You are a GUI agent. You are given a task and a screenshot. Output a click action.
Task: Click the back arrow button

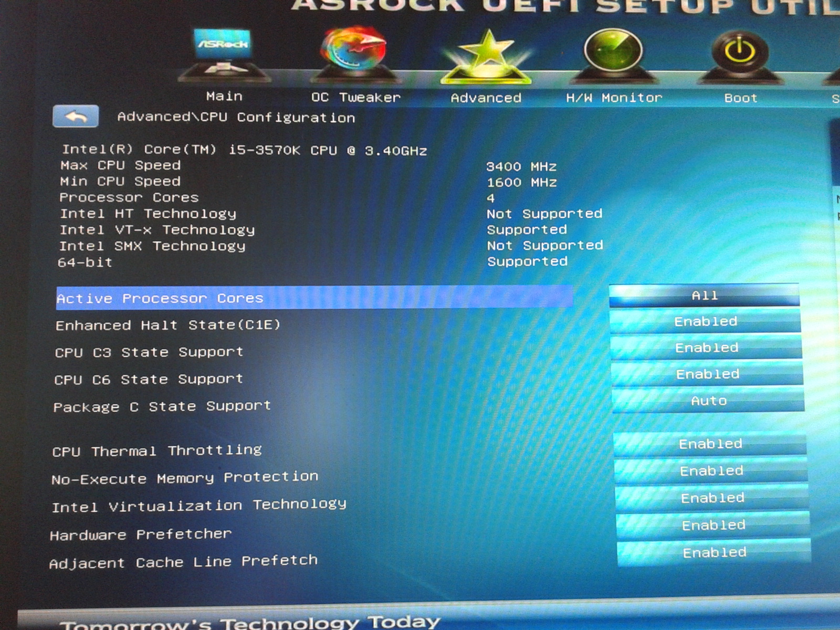click(76, 117)
